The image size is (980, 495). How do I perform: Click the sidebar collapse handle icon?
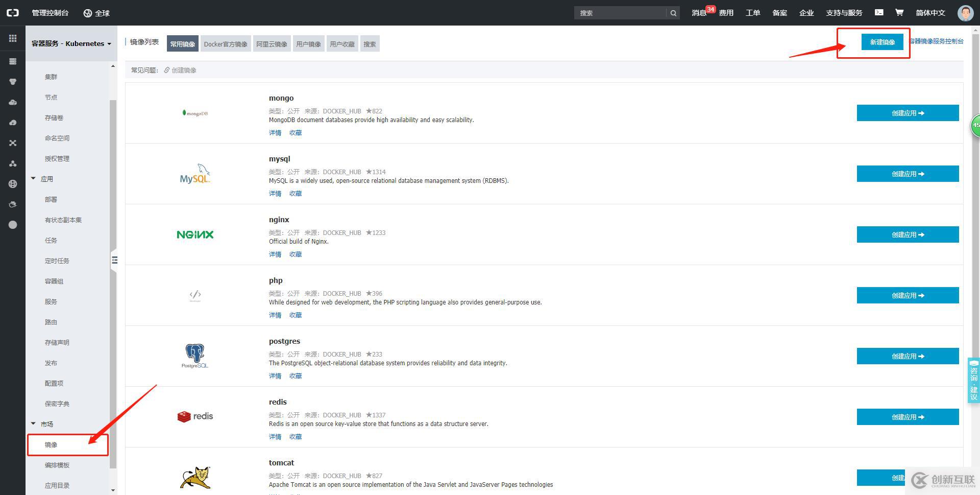click(x=114, y=260)
